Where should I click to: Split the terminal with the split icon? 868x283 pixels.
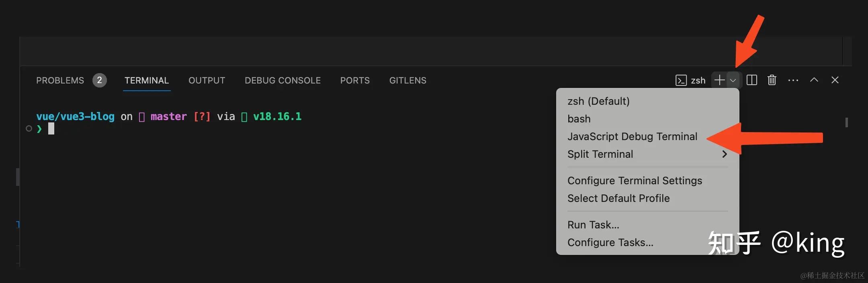click(x=751, y=80)
